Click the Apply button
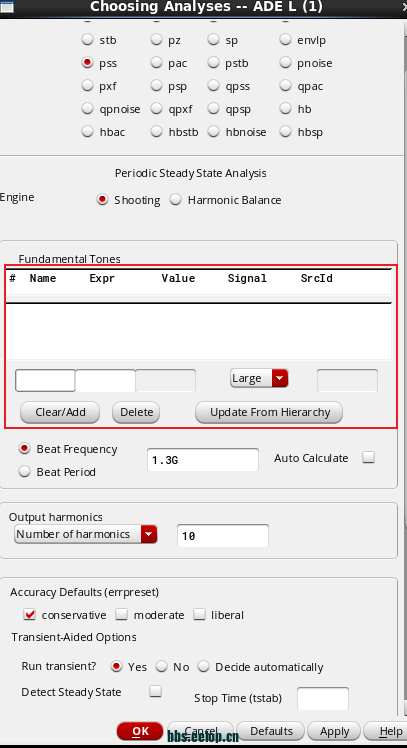This screenshot has height=748, width=407. pos(334,731)
